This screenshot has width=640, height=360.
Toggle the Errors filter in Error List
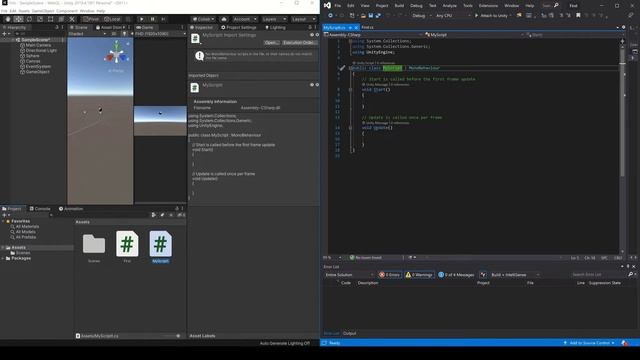click(x=390, y=275)
